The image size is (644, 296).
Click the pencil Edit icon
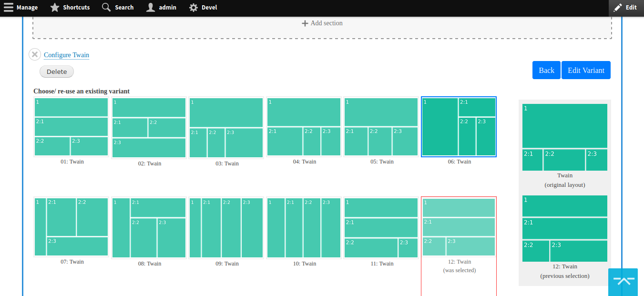tap(618, 8)
